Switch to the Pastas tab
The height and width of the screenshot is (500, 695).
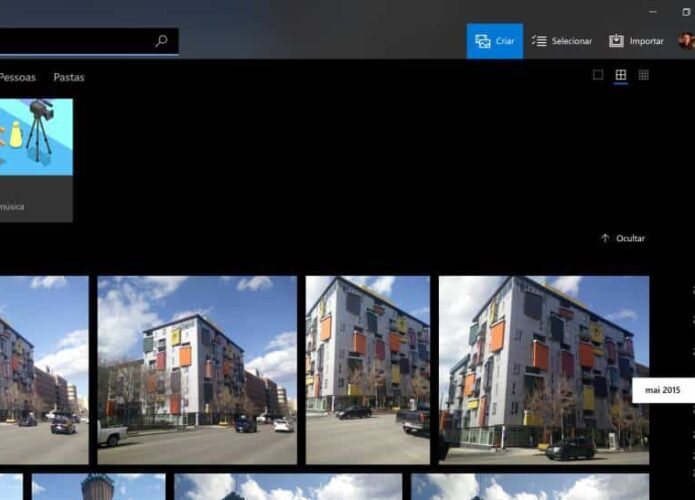[69, 77]
